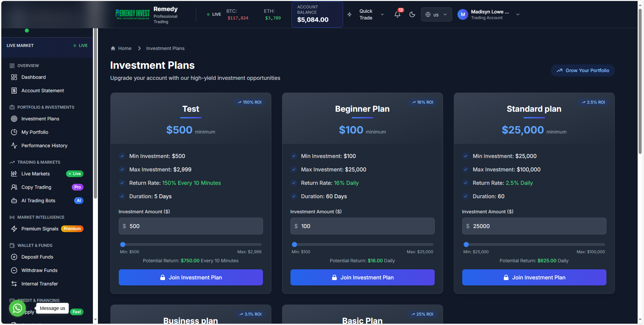
Task: Click Grow Your Portfolio button
Action: coord(583,70)
